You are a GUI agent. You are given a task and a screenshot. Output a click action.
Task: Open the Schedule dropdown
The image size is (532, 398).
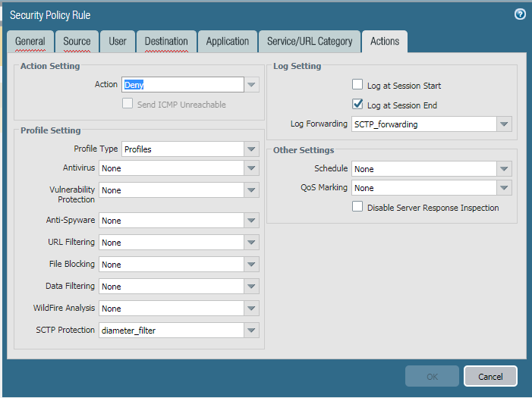coord(504,169)
